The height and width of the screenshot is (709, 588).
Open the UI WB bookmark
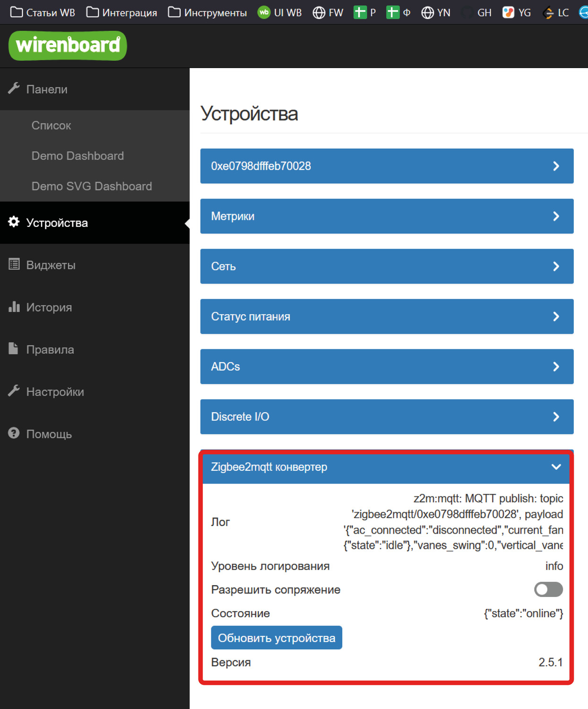coord(280,13)
